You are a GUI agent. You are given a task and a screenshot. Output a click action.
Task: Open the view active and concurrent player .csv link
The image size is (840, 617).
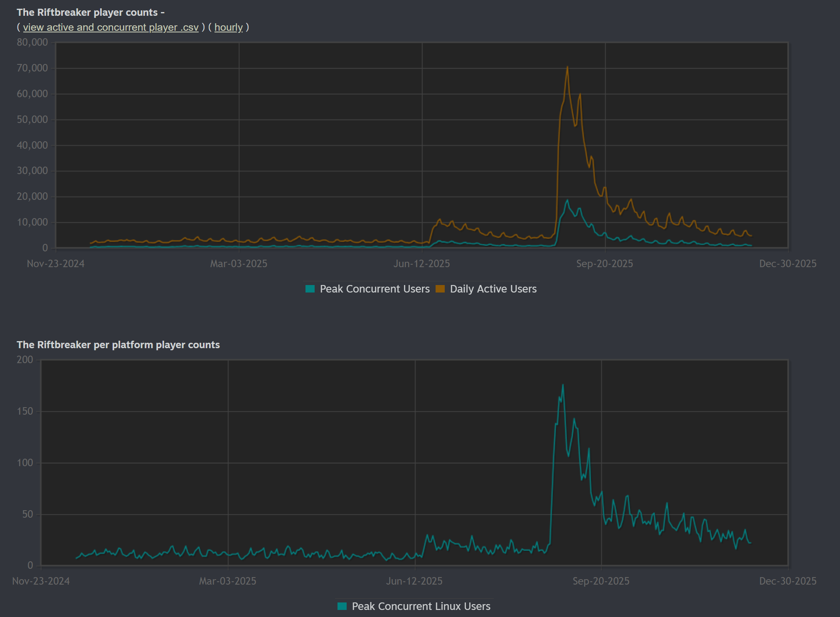click(111, 27)
